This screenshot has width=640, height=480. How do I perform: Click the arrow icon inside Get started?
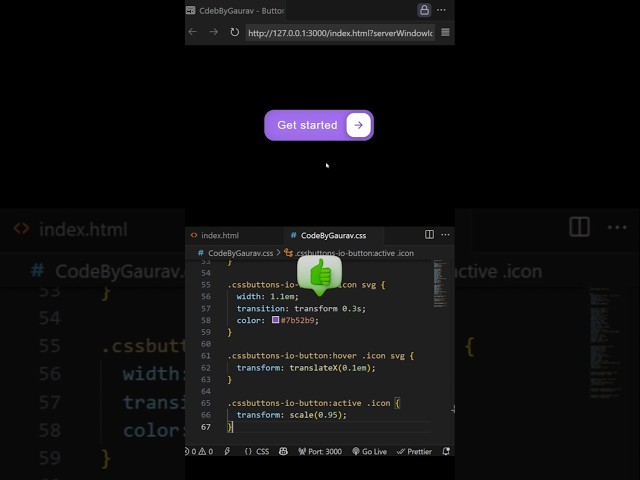tap(358, 125)
